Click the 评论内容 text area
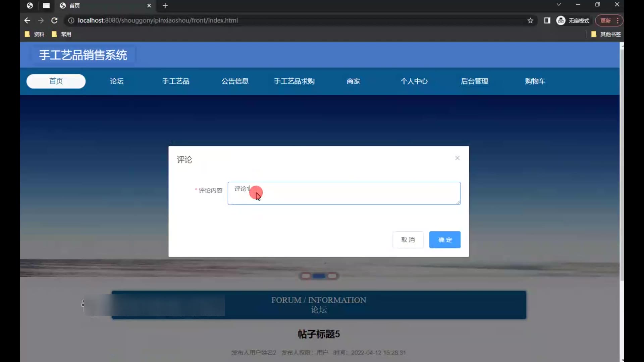 tap(344, 193)
